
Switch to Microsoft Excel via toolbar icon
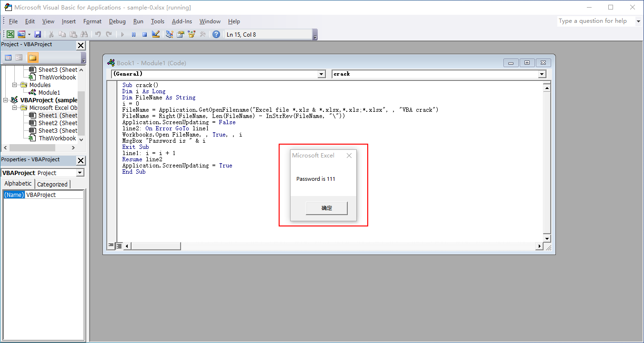pyautogui.click(x=10, y=34)
